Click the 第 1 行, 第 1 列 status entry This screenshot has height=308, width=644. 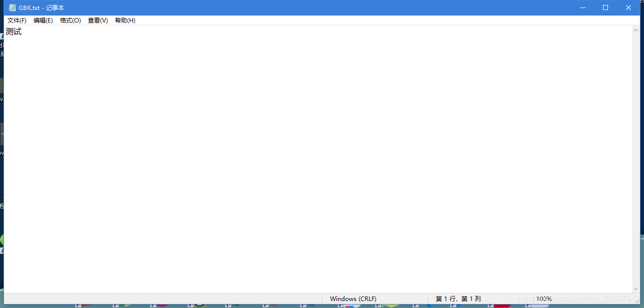[x=458, y=299]
